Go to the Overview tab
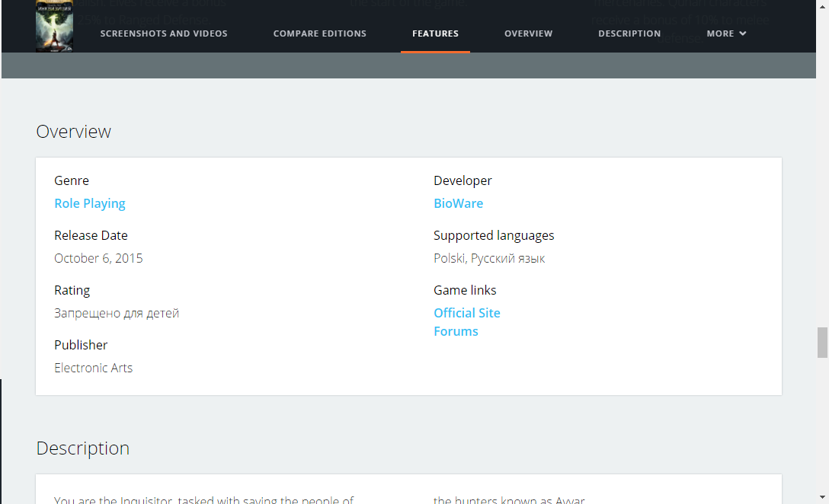 [528, 33]
